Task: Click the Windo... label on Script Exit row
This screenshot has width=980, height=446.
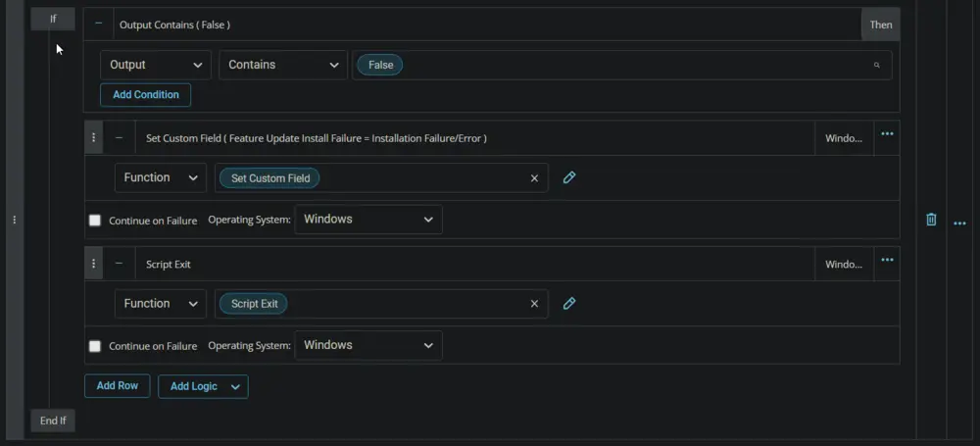Action: pos(844,264)
